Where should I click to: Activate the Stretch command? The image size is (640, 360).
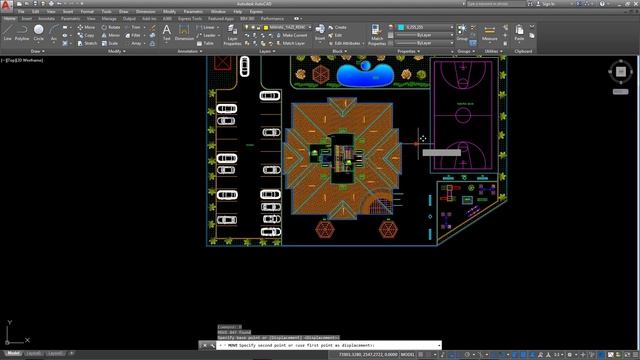pyautogui.click(x=87, y=43)
